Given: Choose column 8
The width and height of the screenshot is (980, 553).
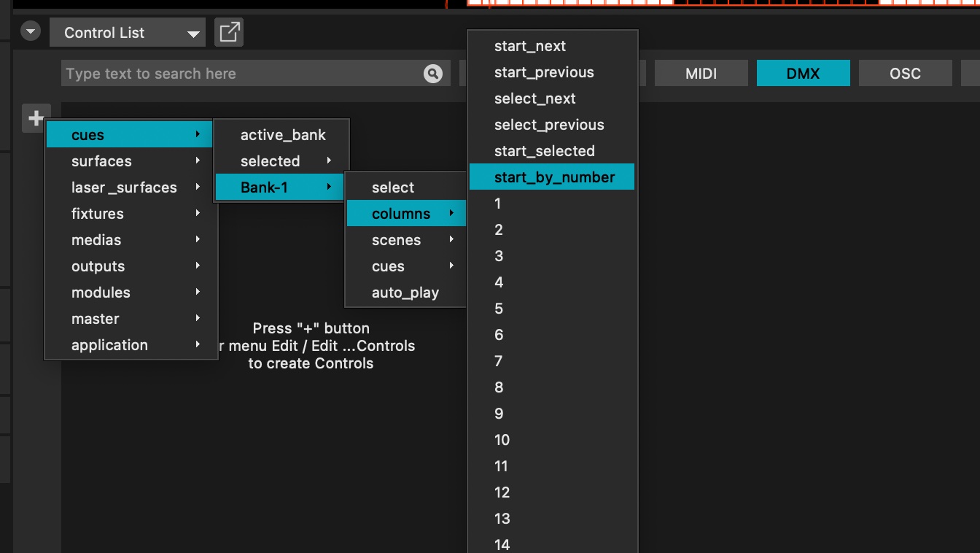Looking at the screenshot, I should click(x=552, y=387).
